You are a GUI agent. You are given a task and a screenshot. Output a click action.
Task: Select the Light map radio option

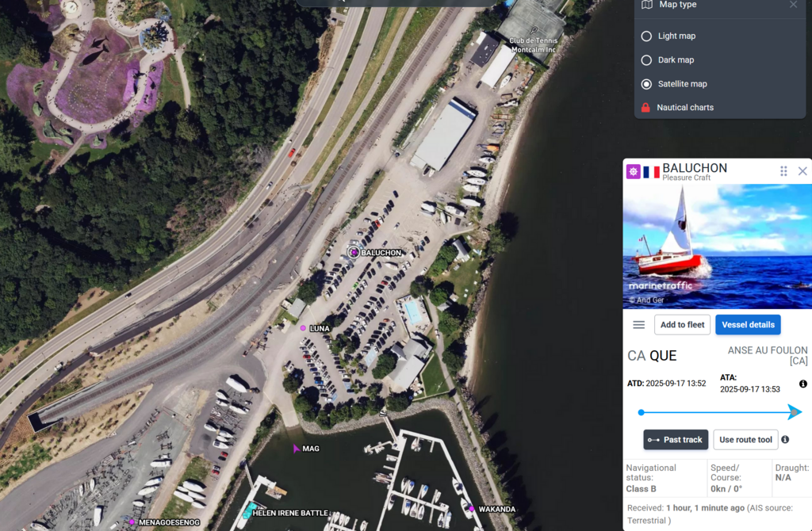[646, 36]
